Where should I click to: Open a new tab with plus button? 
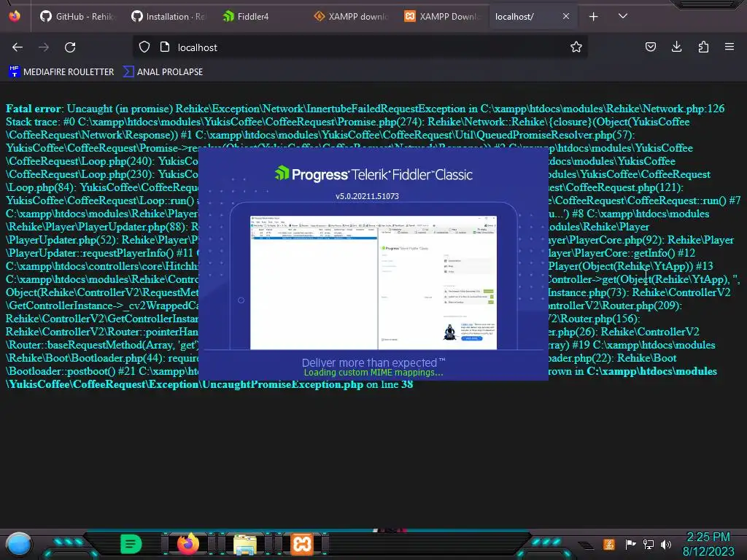tap(594, 17)
